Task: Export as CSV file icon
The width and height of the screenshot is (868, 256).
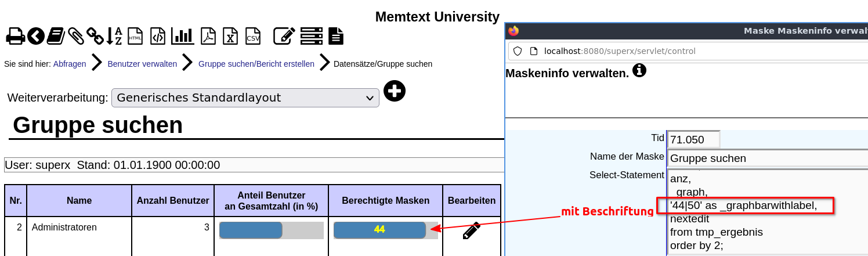Action: [x=253, y=36]
